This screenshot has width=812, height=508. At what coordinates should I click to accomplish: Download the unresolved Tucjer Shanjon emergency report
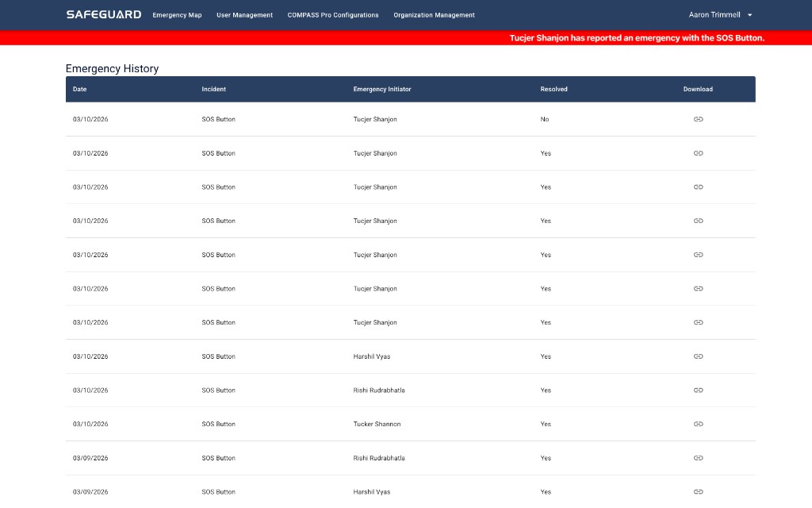pos(698,119)
